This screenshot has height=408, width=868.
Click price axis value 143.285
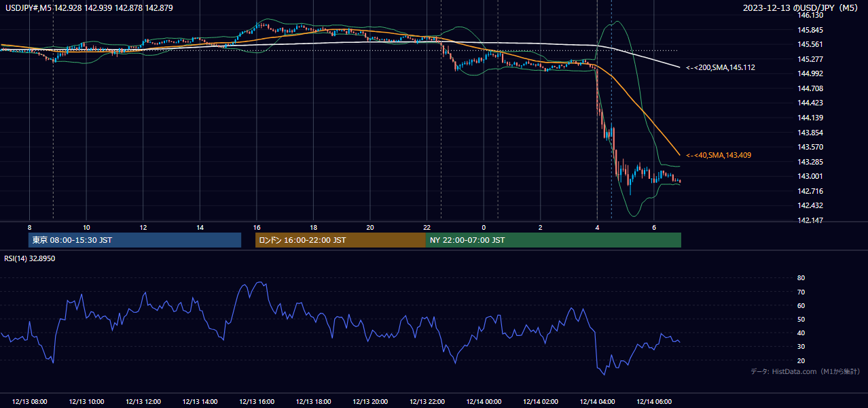pyautogui.click(x=811, y=162)
